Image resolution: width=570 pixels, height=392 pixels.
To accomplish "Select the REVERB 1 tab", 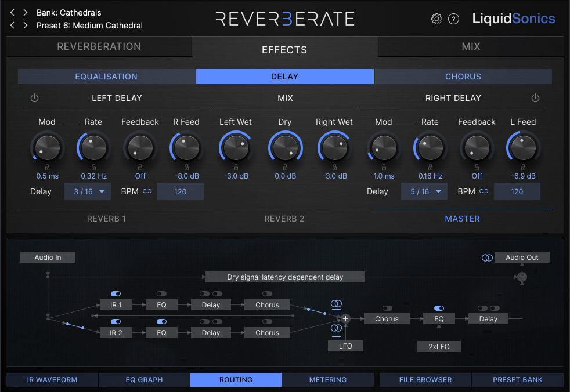I will pyautogui.click(x=106, y=219).
